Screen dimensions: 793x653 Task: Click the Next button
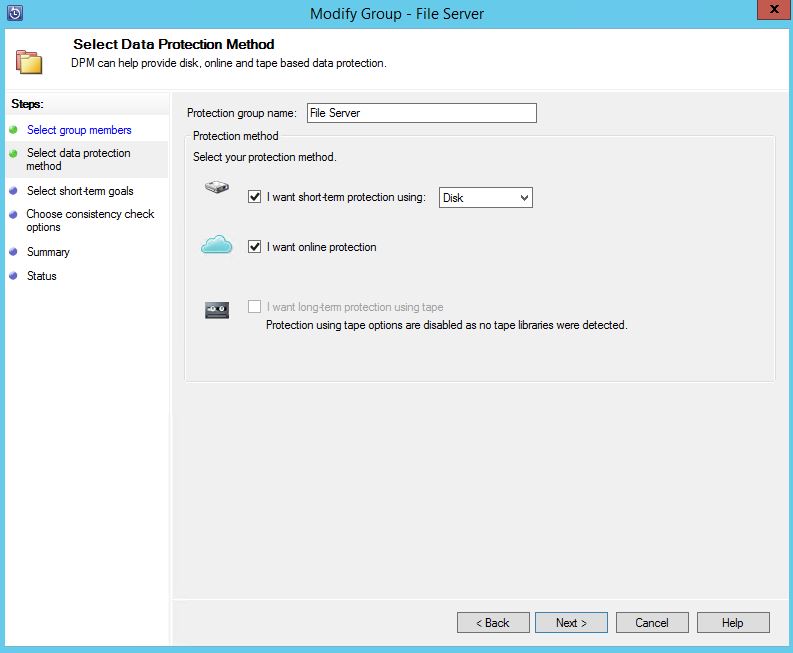(x=570, y=623)
